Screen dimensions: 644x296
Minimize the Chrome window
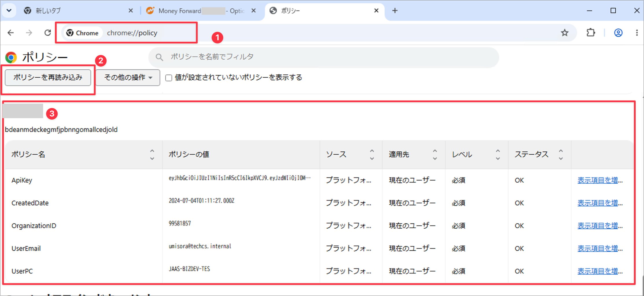click(589, 11)
